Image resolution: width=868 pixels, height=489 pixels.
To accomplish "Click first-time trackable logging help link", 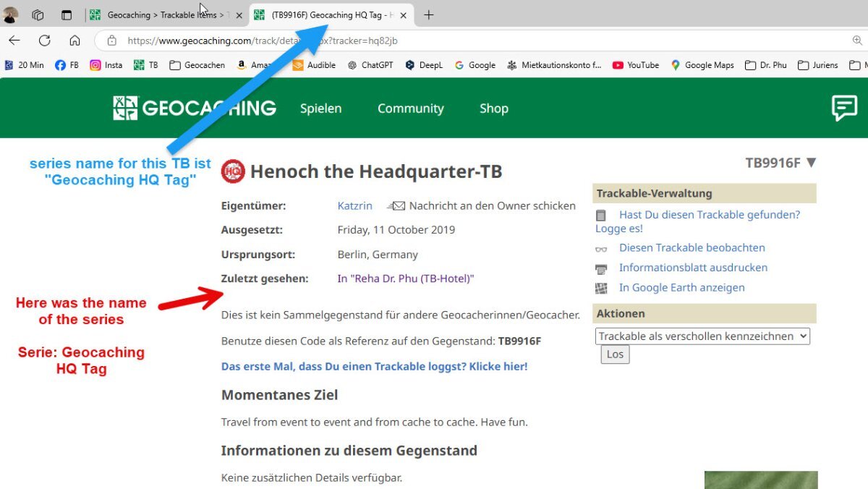I will coord(375,367).
